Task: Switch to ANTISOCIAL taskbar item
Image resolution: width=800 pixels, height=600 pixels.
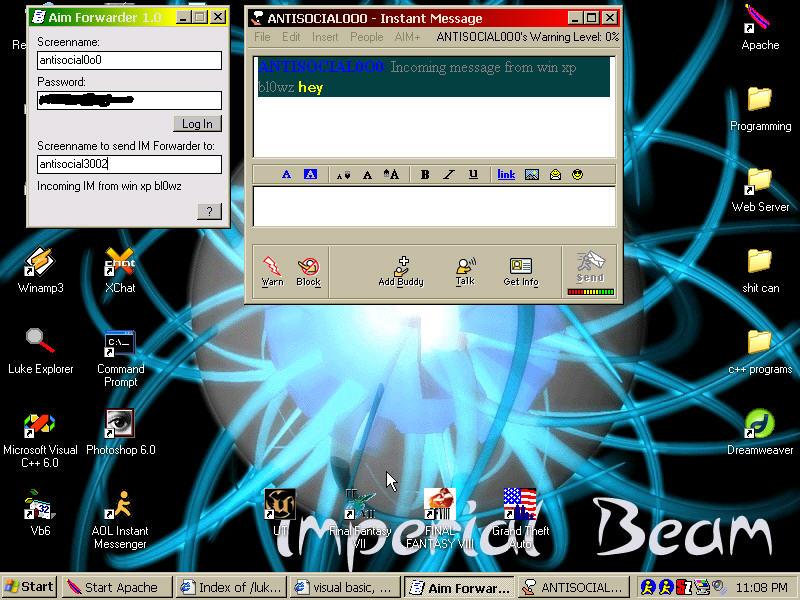Action: pos(574,587)
